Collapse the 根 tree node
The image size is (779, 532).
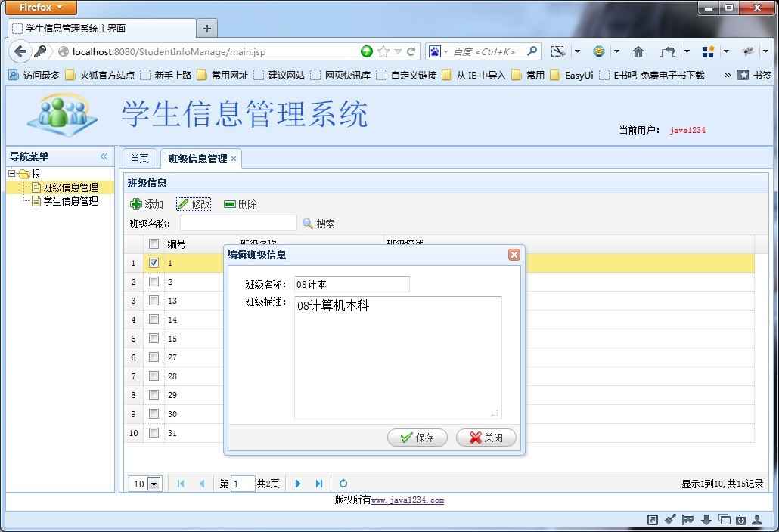pyautogui.click(x=12, y=173)
